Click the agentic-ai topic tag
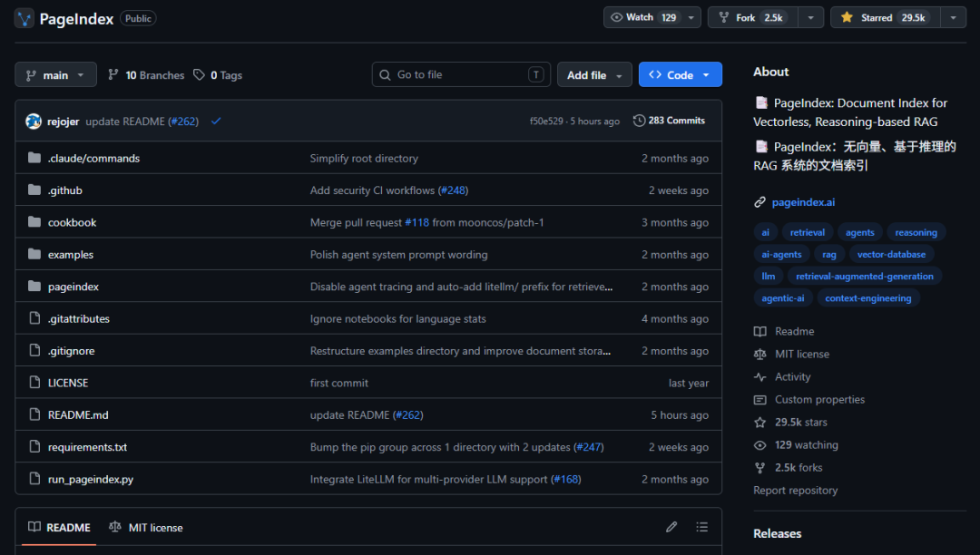Viewport: 980px width, 555px height. coord(782,297)
